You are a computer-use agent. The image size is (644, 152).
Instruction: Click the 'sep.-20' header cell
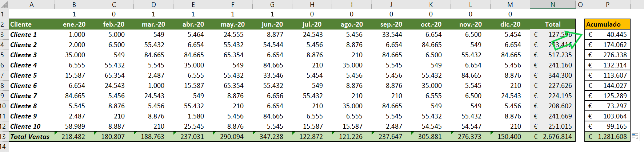(x=391, y=24)
